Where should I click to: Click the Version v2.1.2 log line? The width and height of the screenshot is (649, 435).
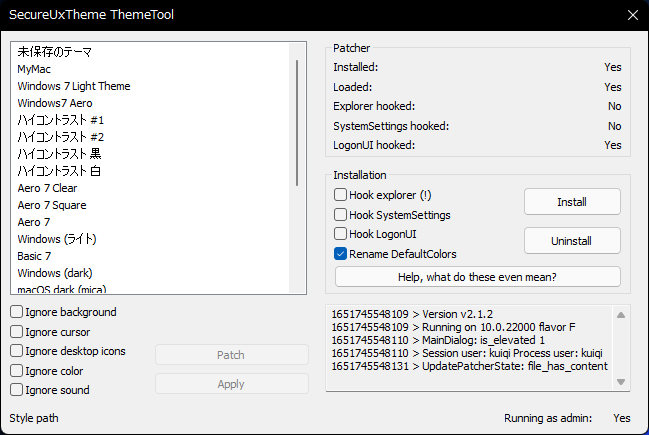coord(412,314)
